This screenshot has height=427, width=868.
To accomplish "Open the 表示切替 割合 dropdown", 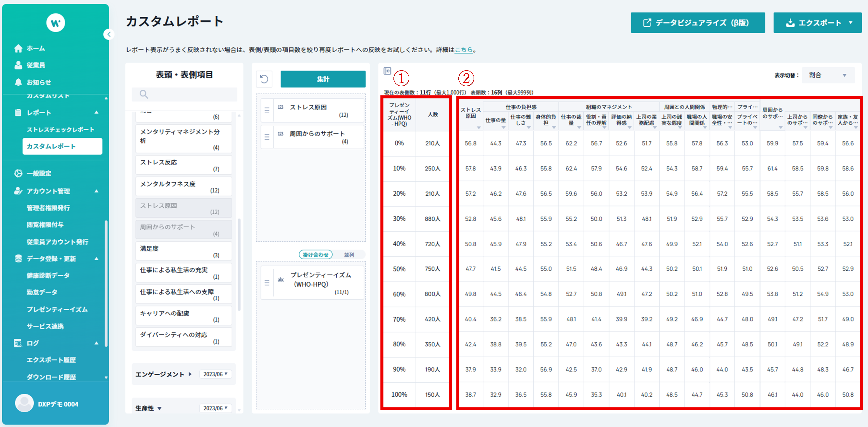I will point(828,75).
